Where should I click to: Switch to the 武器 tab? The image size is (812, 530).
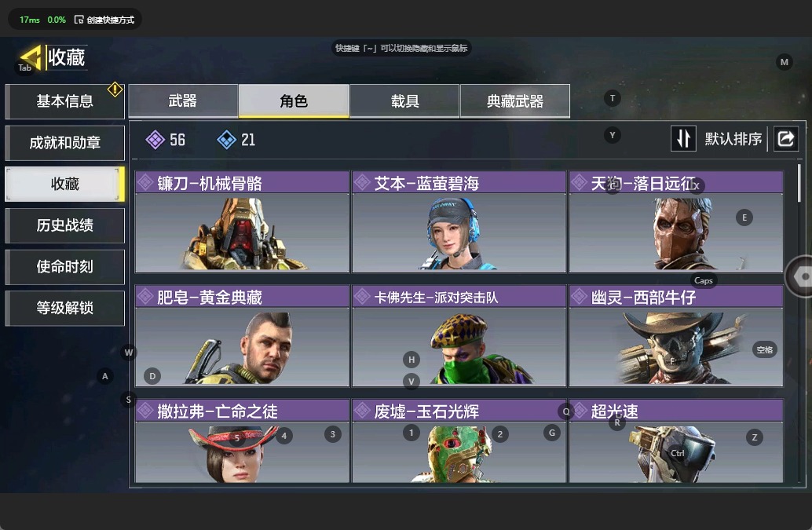pyautogui.click(x=183, y=101)
